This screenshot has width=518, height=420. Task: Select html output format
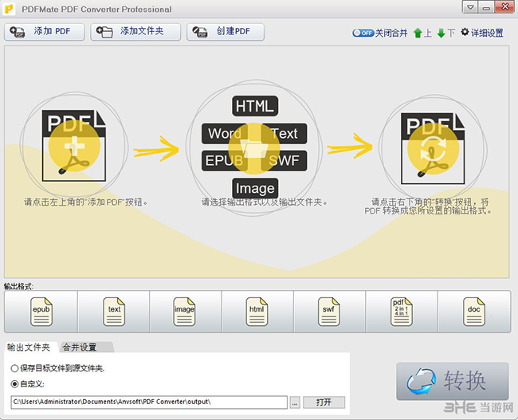coord(257,312)
